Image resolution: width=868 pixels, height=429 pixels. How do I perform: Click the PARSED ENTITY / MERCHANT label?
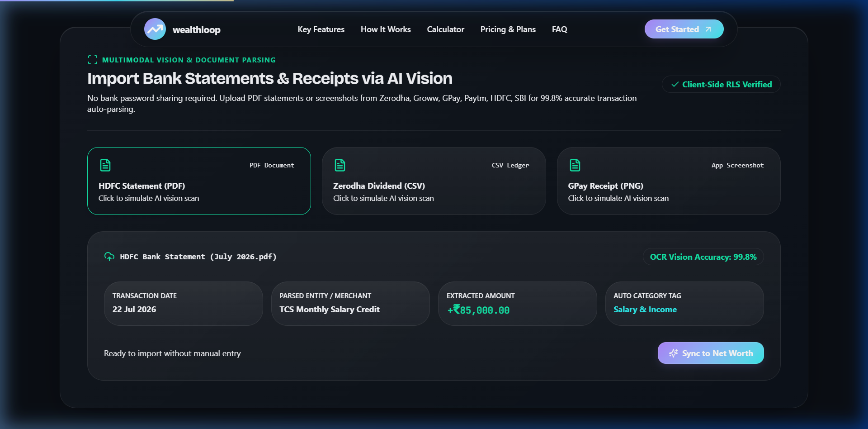tap(325, 296)
